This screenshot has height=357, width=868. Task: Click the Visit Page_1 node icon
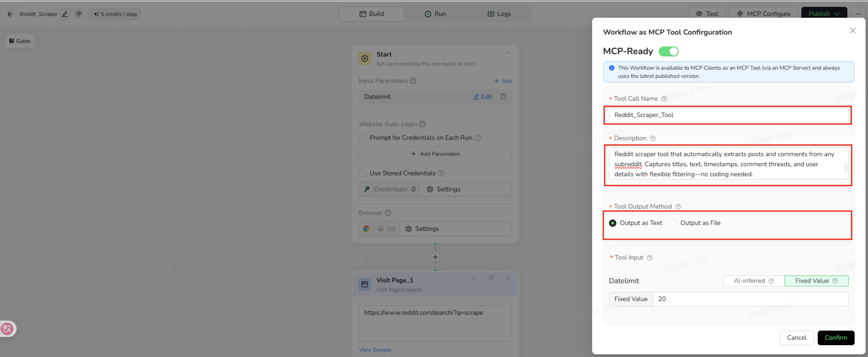365,284
